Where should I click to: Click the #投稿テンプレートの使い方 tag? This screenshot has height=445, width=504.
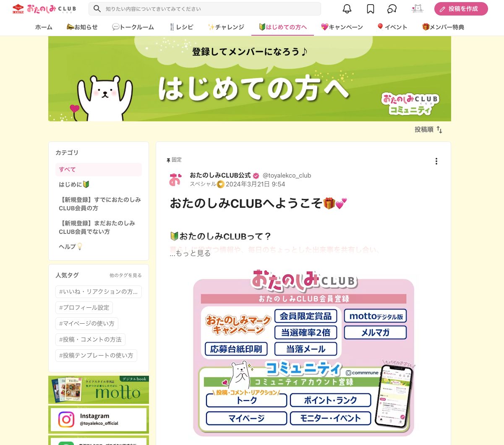(96, 356)
